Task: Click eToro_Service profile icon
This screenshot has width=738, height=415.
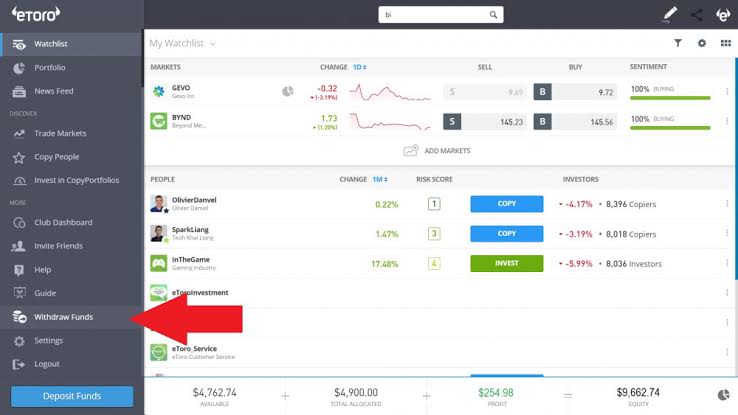Action: coord(159,352)
